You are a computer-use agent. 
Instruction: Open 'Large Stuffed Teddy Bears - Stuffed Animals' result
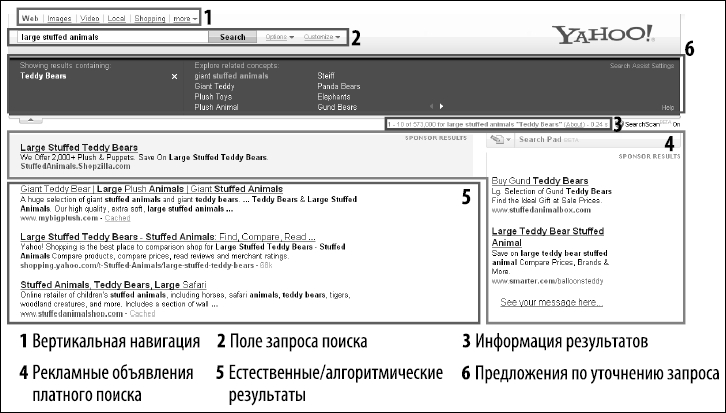point(168,237)
